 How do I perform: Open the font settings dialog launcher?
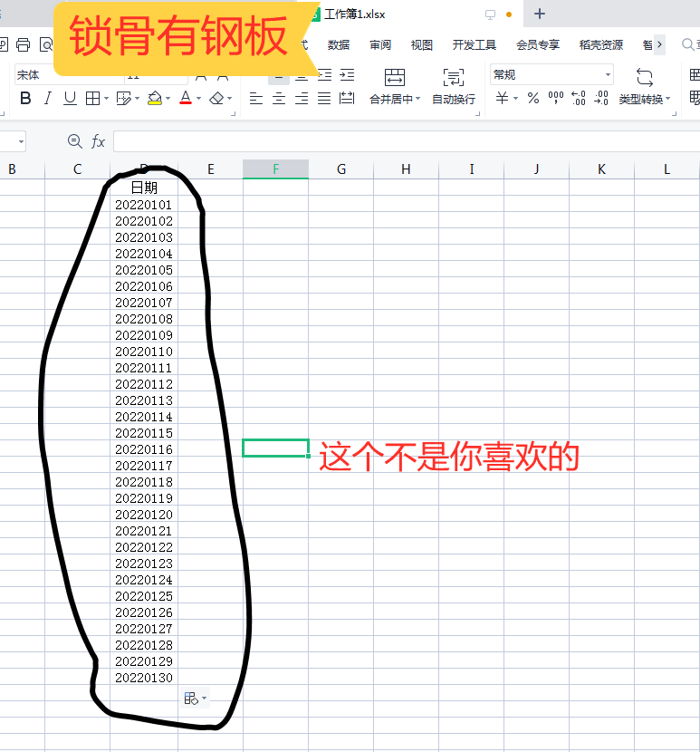[x=233, y=113]
